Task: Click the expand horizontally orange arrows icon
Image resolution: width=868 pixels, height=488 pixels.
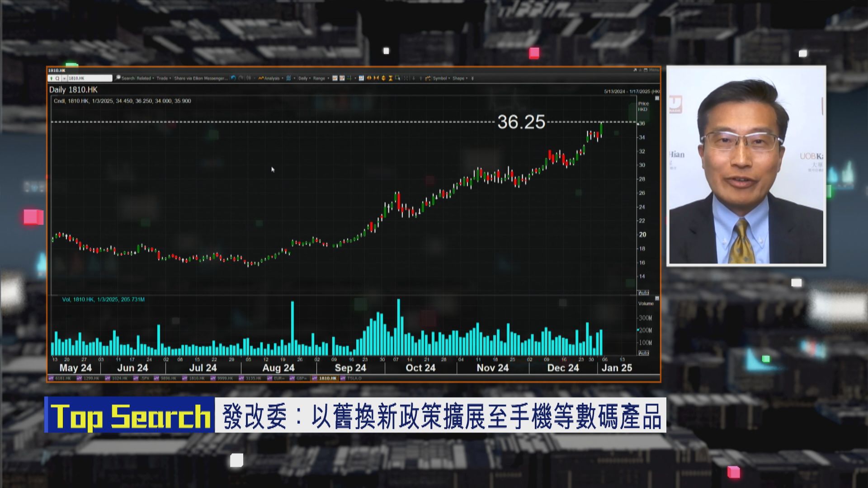Action: pyautogui.click(x=369, y=78)
